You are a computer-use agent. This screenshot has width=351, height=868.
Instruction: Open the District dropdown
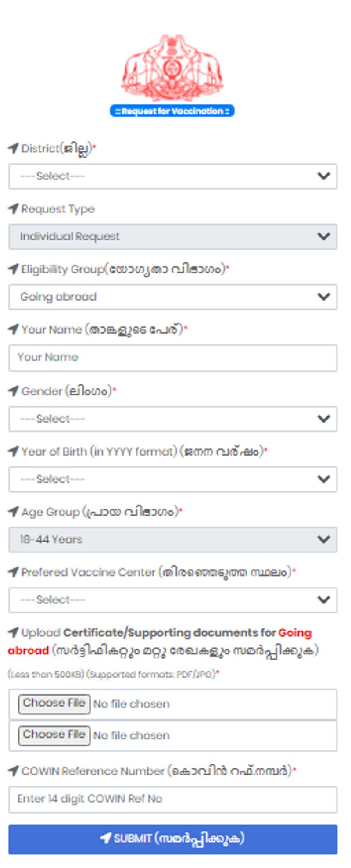point(173,176)
